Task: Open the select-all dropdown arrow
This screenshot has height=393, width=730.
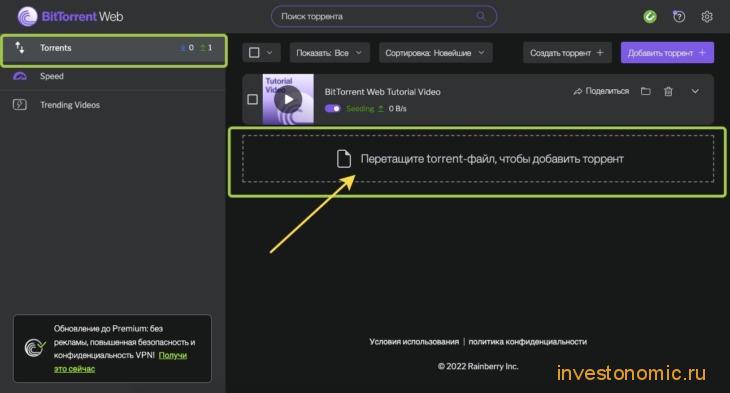Action: point(270,53)
